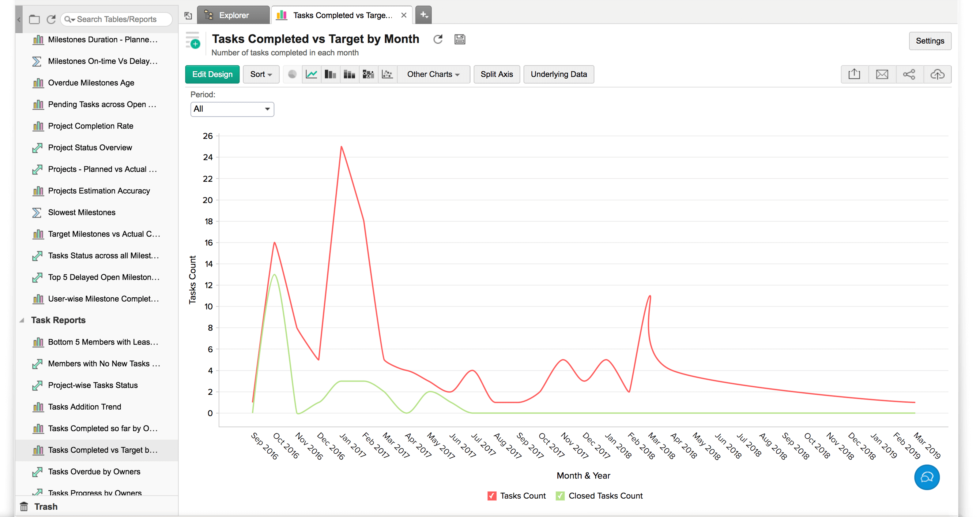Viewport: 980px width, 517px height.
Task: Select the bar chart type icon
Action: (x=330, y=74)
